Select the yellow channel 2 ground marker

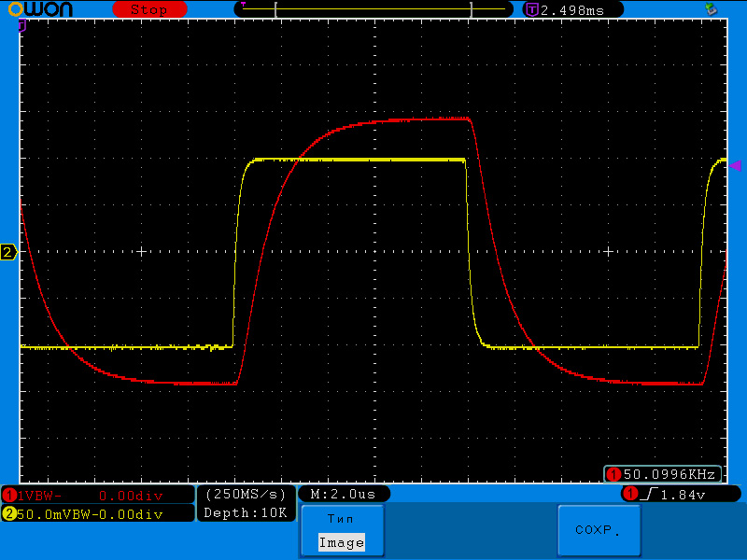(x=8, y=252)
